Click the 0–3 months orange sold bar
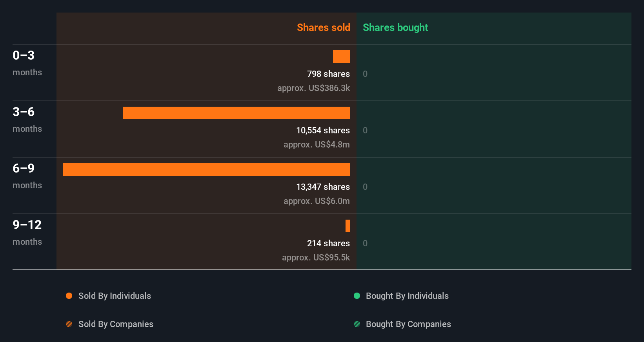 point(342,56)
